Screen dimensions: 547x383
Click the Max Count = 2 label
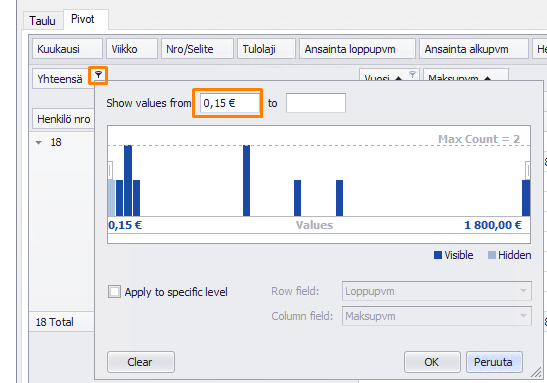tap(479, 139)
